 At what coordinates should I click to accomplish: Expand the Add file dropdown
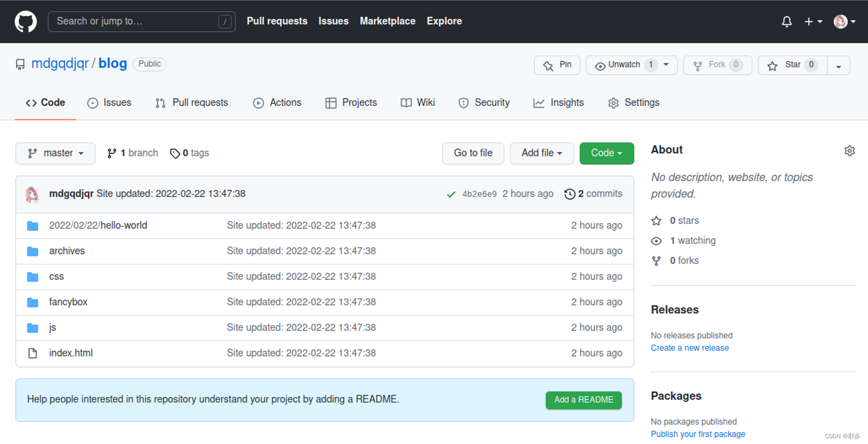(x=542, y=153)
